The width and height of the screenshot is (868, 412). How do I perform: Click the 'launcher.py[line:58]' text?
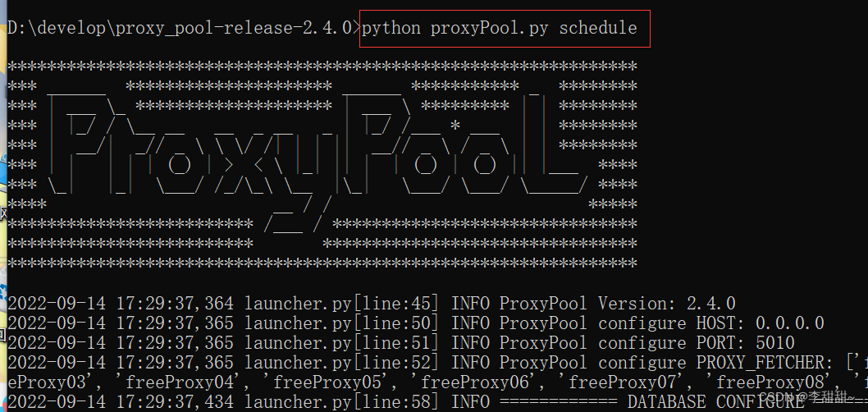tap(342, 402)
